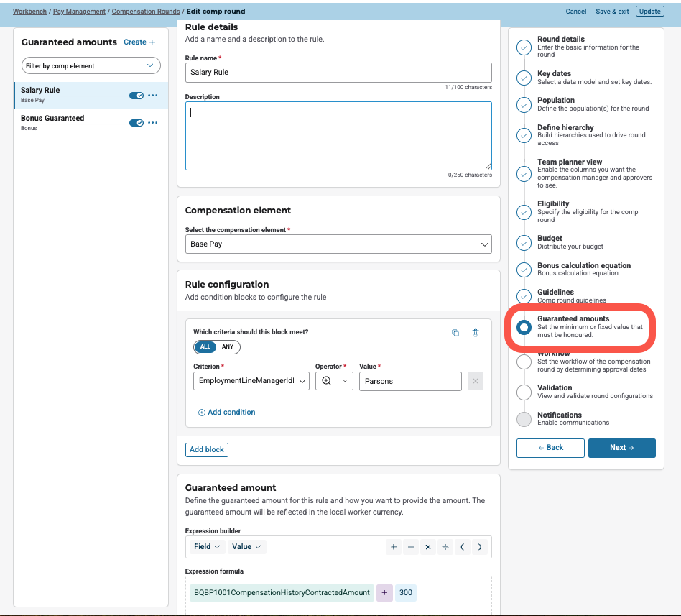Open Compensation Rounds breadcrumb link
The width and height of the screenshot is (681, 616).
click(146, 12)
